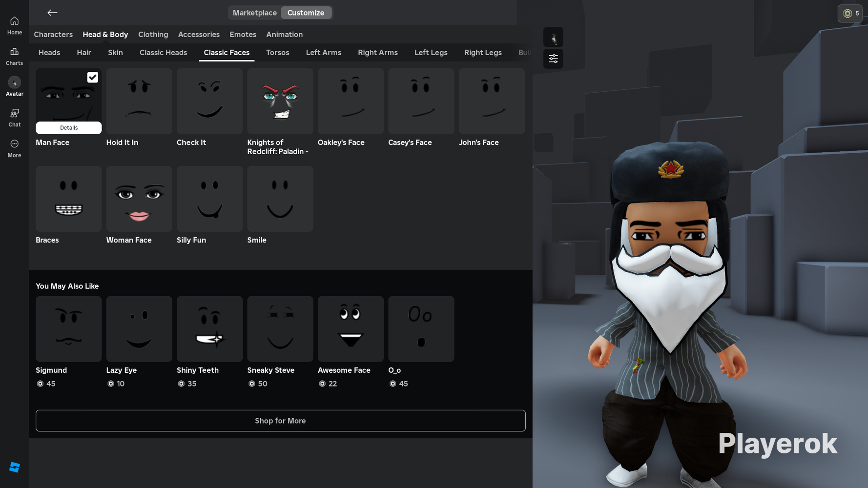
Task: Open the Left Legs subcategory
Action: point(431,52)
